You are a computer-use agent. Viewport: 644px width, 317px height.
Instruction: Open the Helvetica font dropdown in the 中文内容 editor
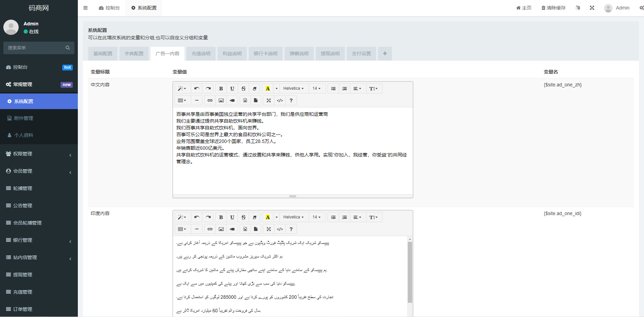pyautogui.click(x=293, y=88)
